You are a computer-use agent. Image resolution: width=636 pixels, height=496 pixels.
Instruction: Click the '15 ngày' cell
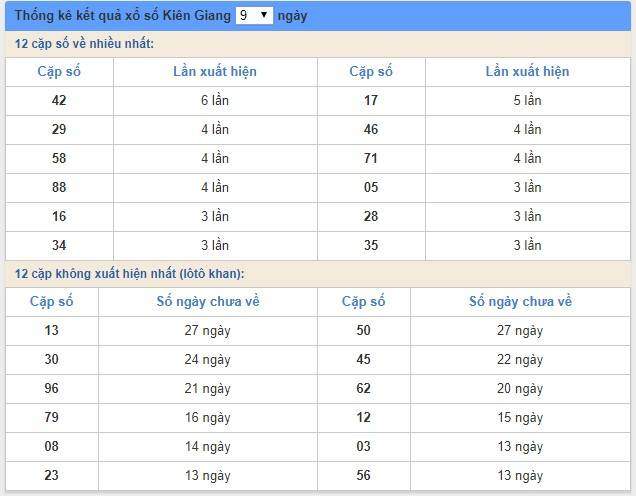520,418
